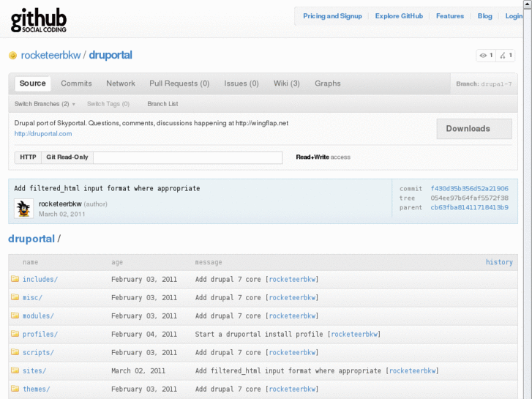
Task: Click the watchers eye icon
Action: pyautogui.click(x=484, y=56)
